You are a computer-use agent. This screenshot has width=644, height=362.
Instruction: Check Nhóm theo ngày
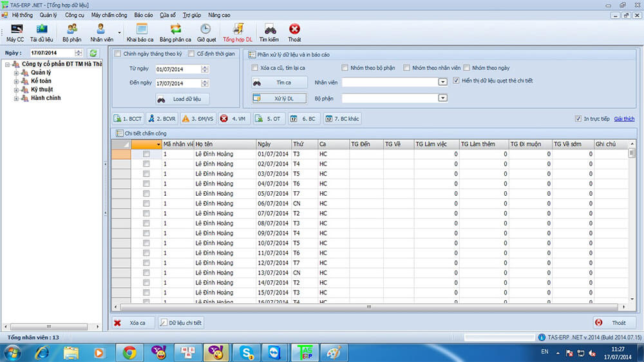[466, 68]
